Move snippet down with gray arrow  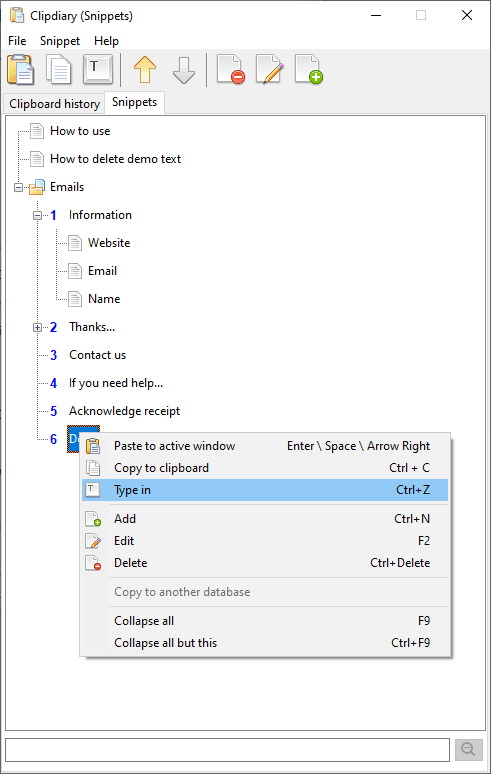tap(184, 70)
